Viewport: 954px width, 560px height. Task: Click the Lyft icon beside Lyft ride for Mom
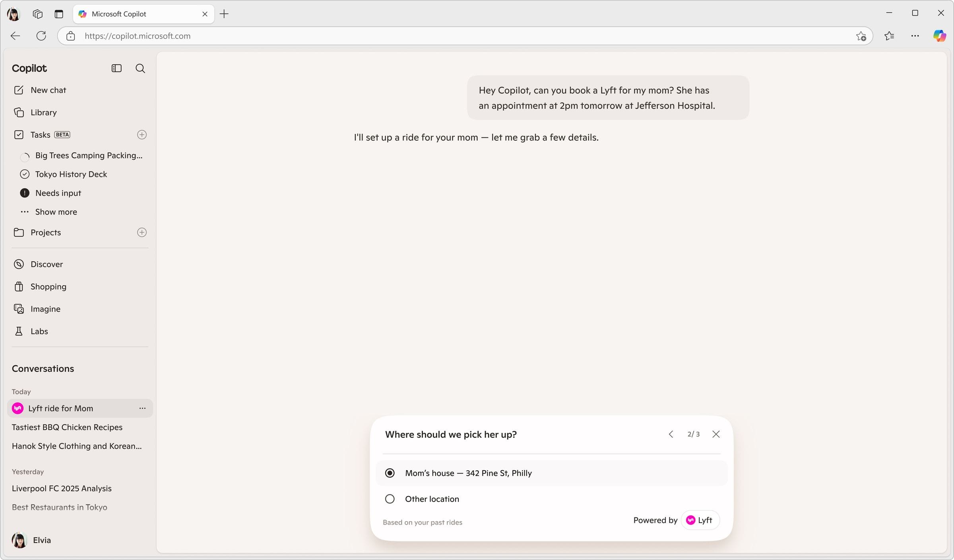(17, 408)
